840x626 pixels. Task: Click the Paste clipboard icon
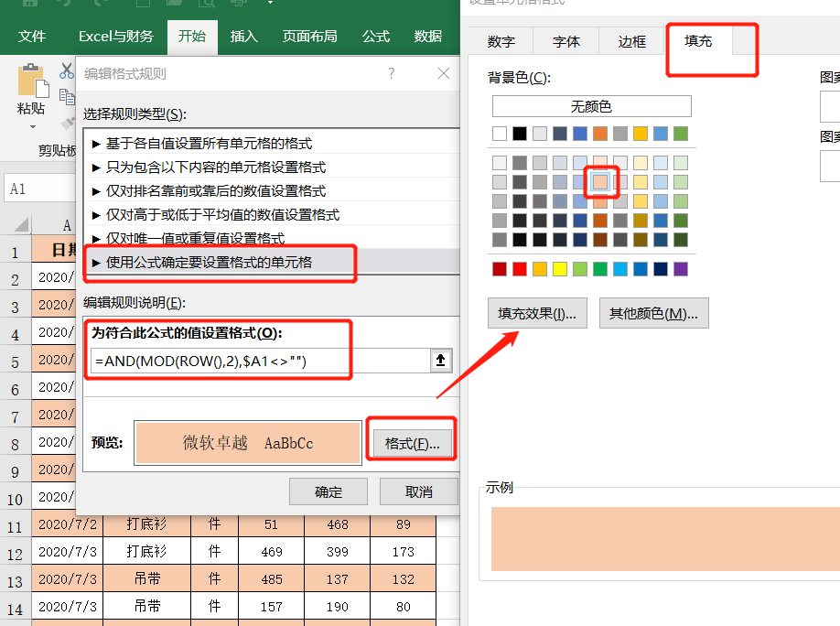32,81
